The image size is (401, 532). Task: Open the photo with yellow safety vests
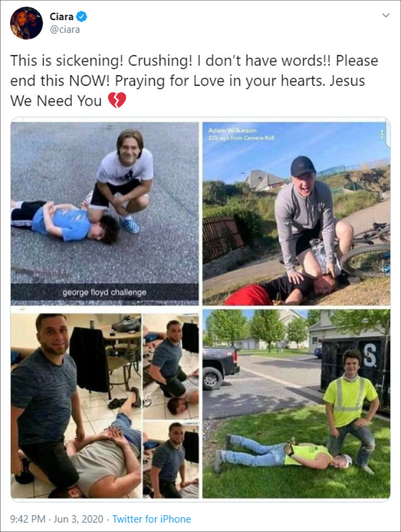click(296, 404)
